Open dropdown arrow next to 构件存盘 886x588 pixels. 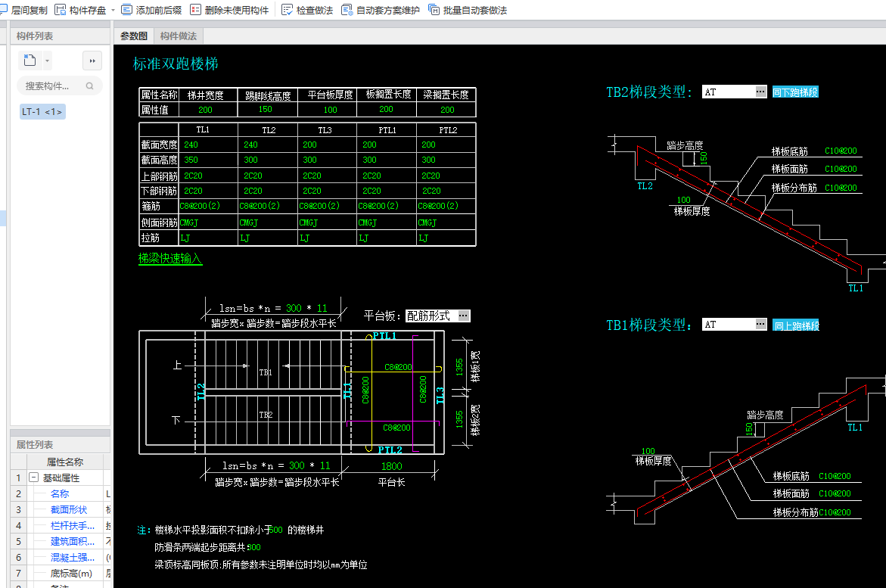pos(113,11)
